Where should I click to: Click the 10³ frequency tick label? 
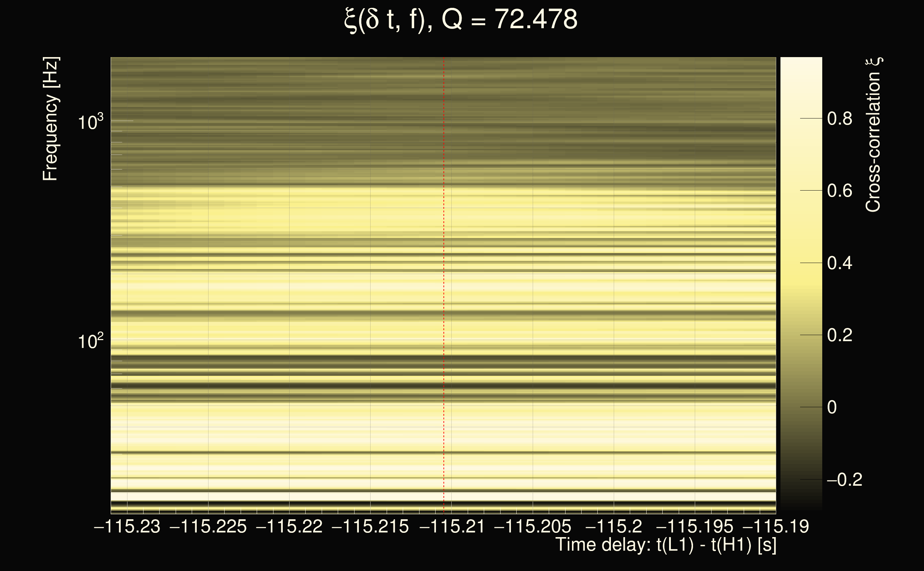pos(90,122)
